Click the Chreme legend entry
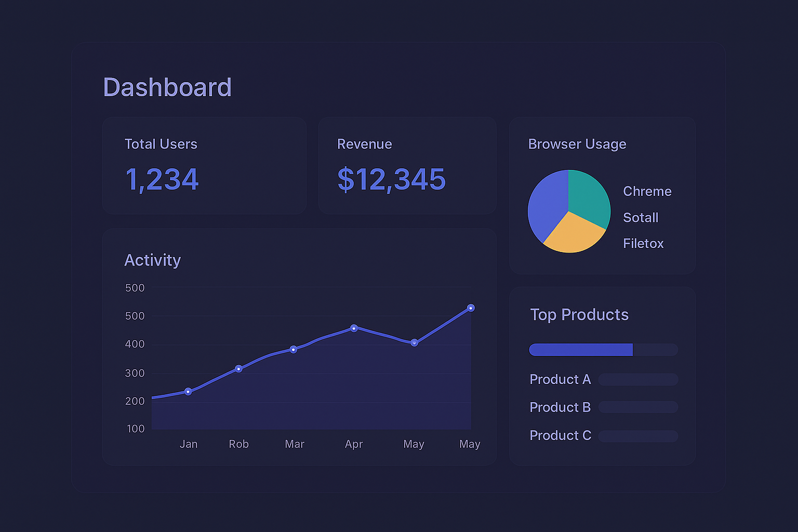 (x=647, y=191)
